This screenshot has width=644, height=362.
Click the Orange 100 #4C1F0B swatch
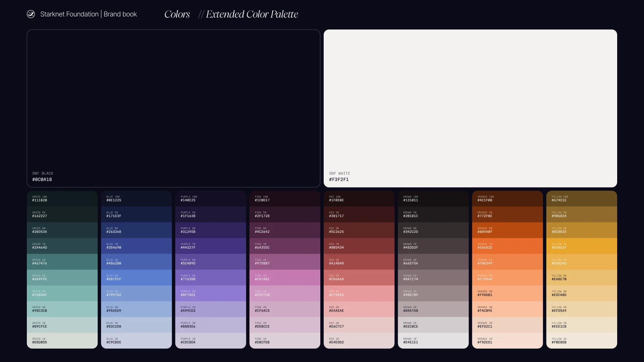507,199
